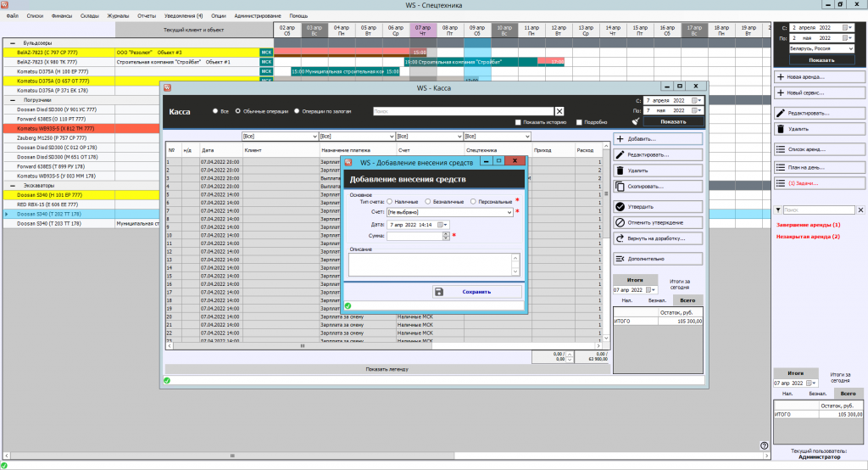Screen dimensions: 868x470
Task: Click the help question mark icon at the bottom right
Action: 764,445
